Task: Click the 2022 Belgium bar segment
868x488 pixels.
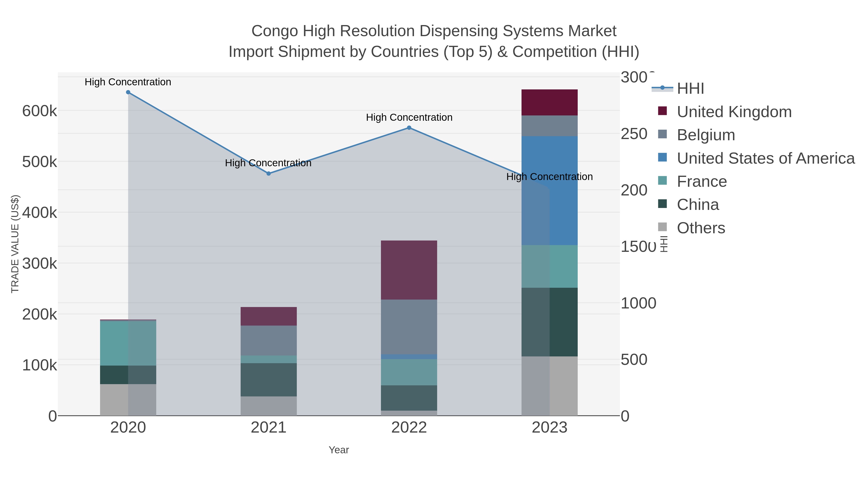Action: tap(409, 327)
